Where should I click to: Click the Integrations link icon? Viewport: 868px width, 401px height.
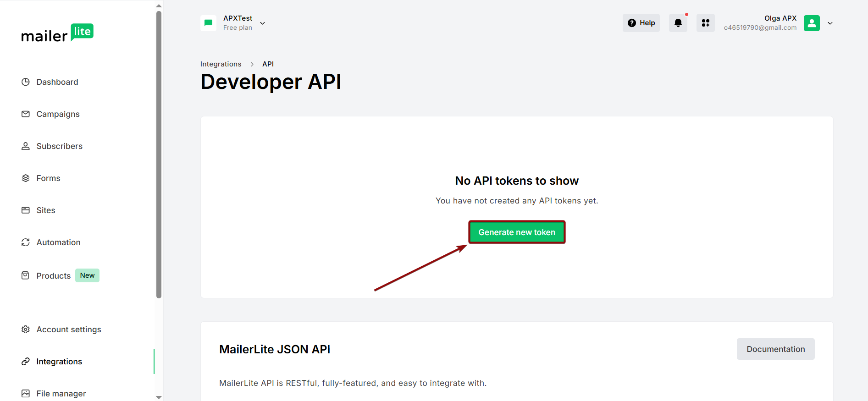click(26, 362)
